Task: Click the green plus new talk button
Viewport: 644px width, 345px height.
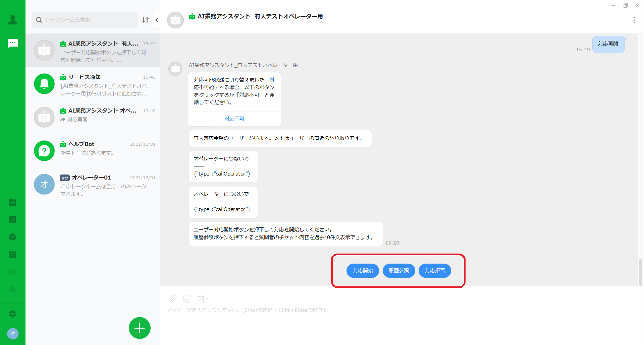Action: [x=140, y=328]
